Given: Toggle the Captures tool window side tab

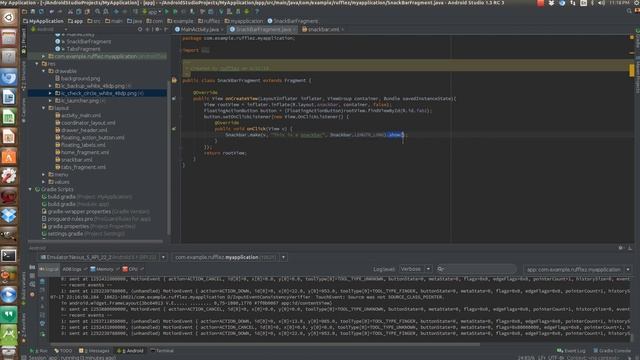Looking at the screenshot, I should [x=24, y=110].
